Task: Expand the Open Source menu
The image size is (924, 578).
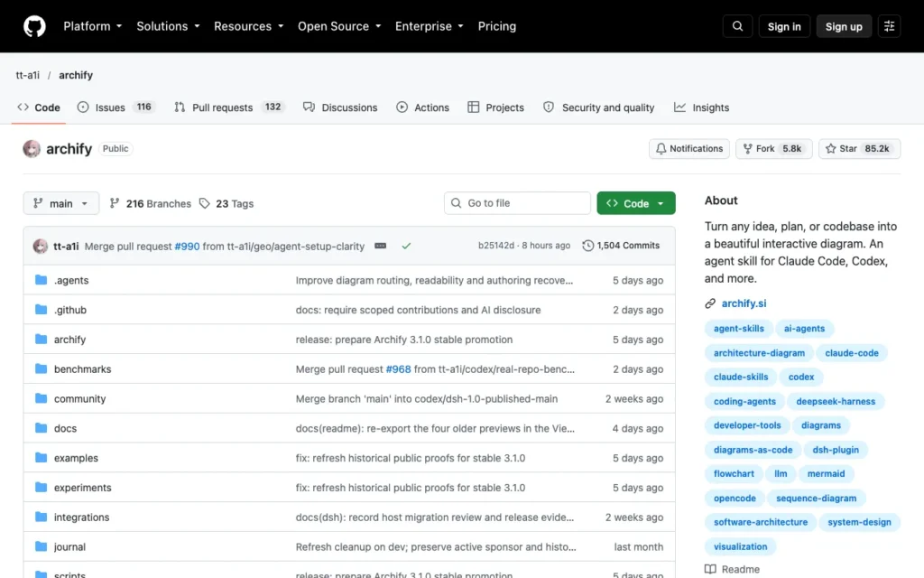Action: (339, 26)
